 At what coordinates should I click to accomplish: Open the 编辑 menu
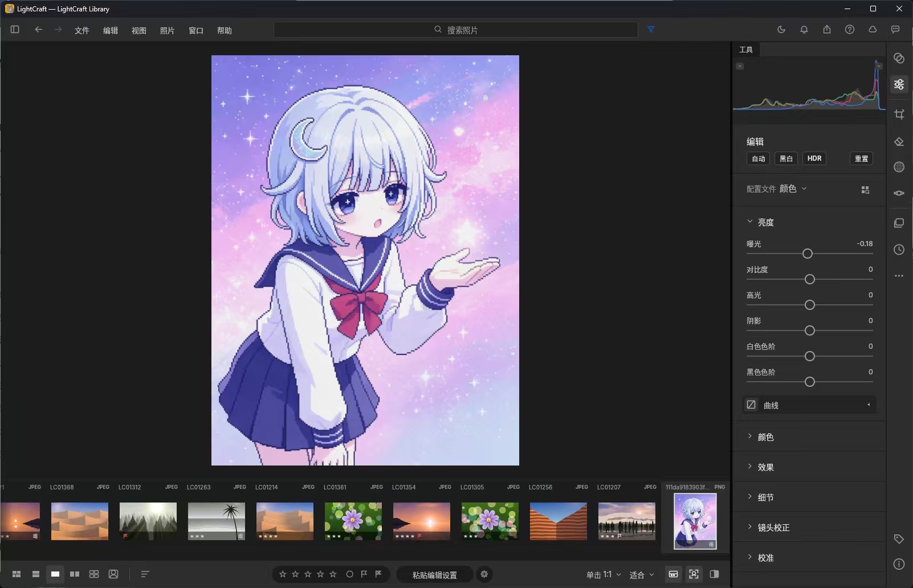110,30
